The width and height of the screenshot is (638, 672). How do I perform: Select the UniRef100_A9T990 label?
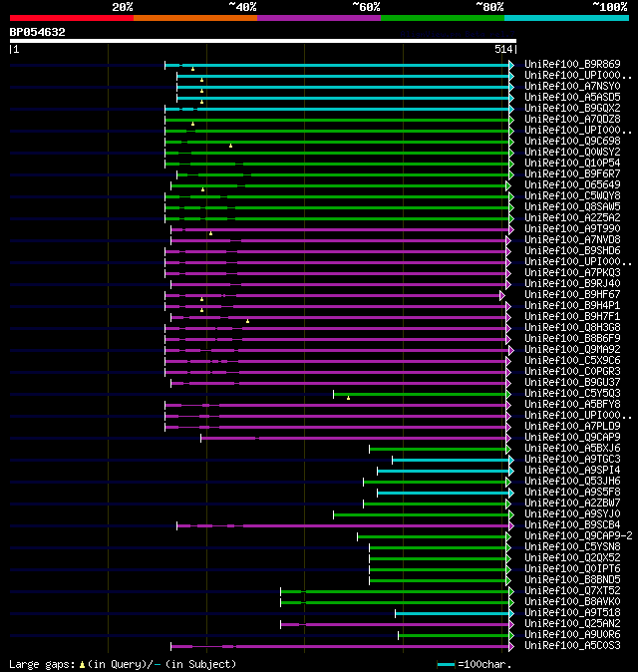pos(572,229)
